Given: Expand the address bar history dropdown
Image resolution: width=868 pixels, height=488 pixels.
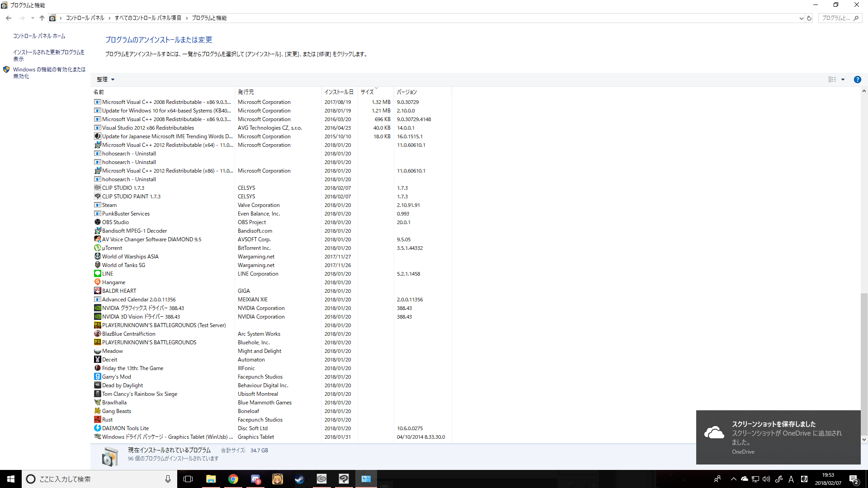Looking at the screenshot, I should [801, 18].
